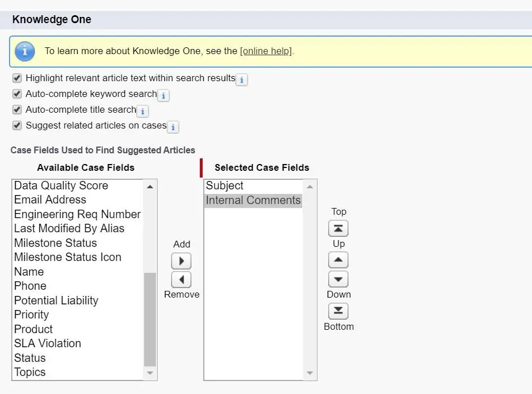Click the Add arrow button
This screenshot has height=394, width=532.
(181, 261)
